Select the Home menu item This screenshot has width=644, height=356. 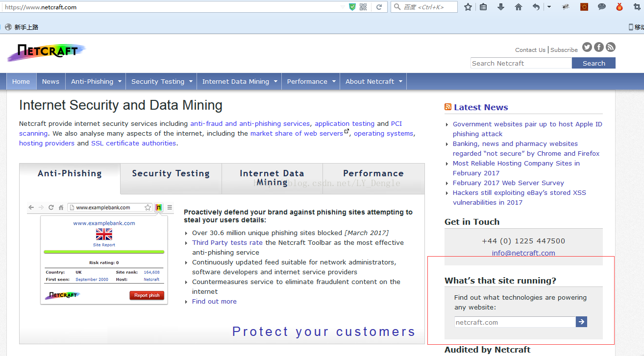[21, 81]
